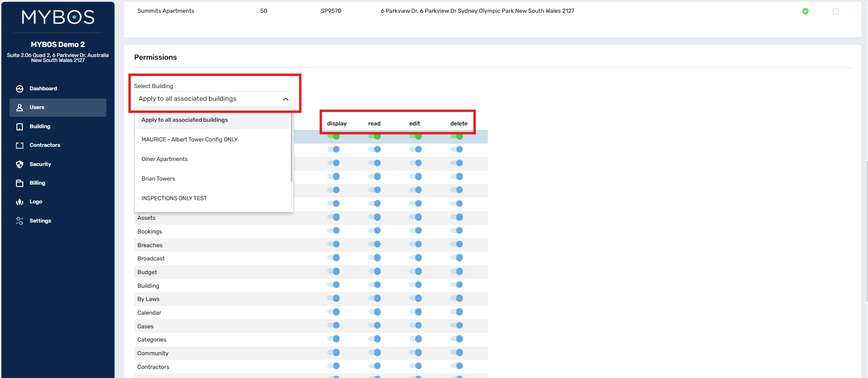
Task: Toggle read permission for By Laws
Action: [x=375, y=298]
